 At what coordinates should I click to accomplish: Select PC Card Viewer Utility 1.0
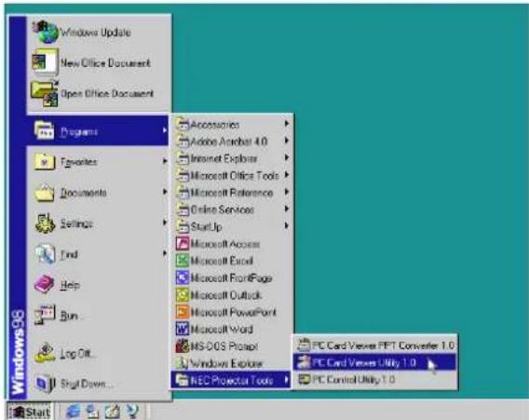374,362
